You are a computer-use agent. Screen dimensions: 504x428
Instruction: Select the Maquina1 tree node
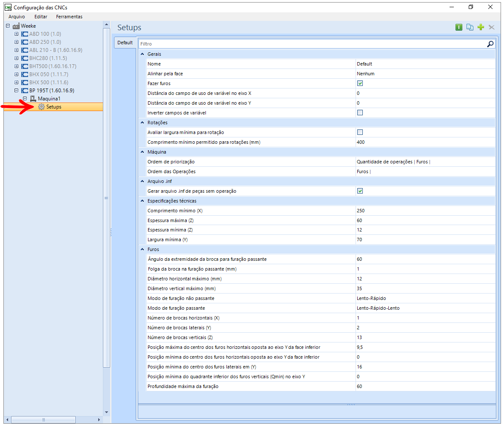[x=49, y=99]
